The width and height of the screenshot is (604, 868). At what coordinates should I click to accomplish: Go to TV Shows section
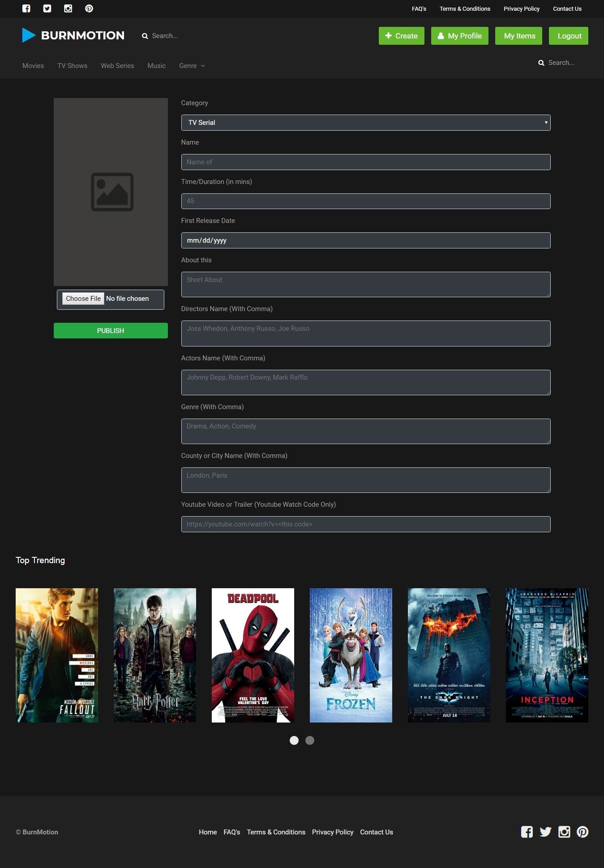(73, 66)
